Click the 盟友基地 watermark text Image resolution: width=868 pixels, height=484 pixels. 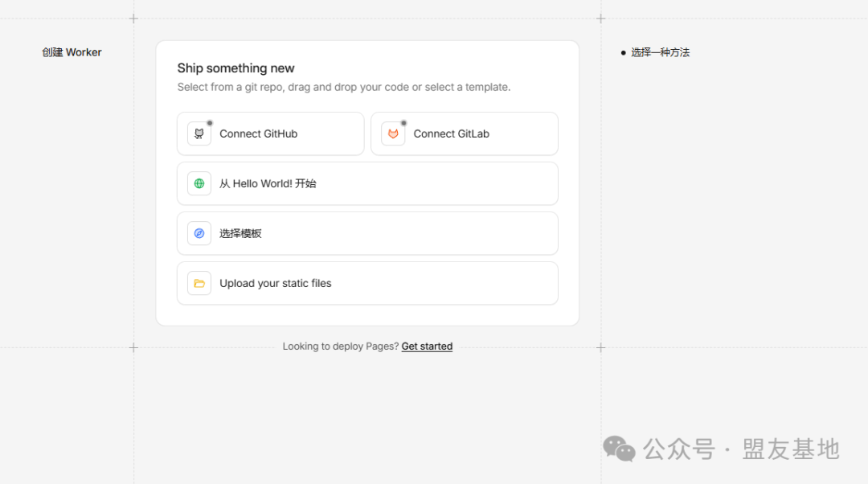pos(791,449)
